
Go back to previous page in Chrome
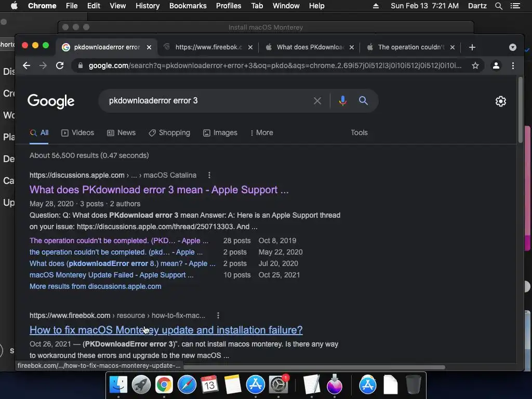point(26,65)
